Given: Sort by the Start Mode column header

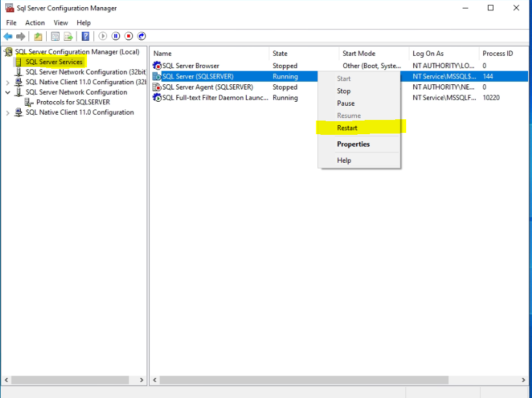Looking at the screenshot, I should click(374, 54).
